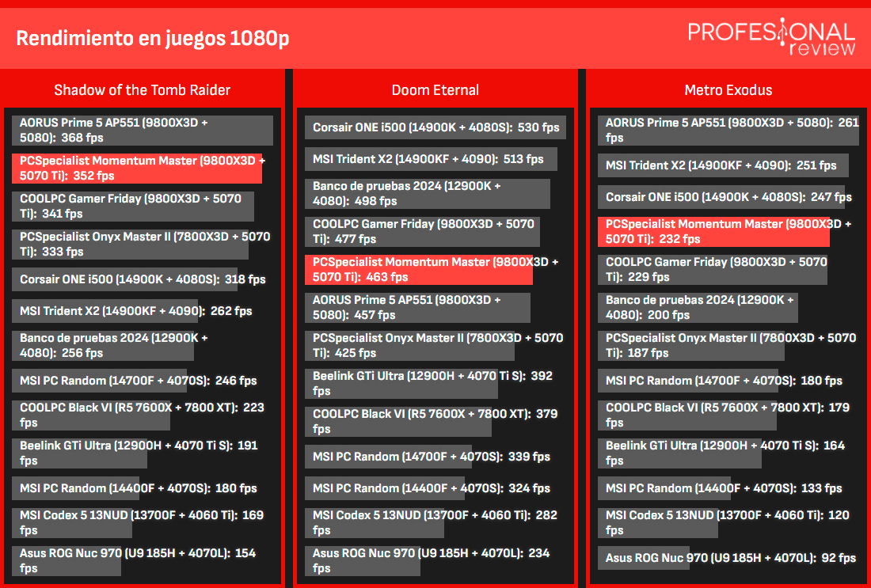Click the COOLPC Black VI 179 fps bar
Image resolution: width=871 pixels, height=588 pixels.
(x=687, y=415)
